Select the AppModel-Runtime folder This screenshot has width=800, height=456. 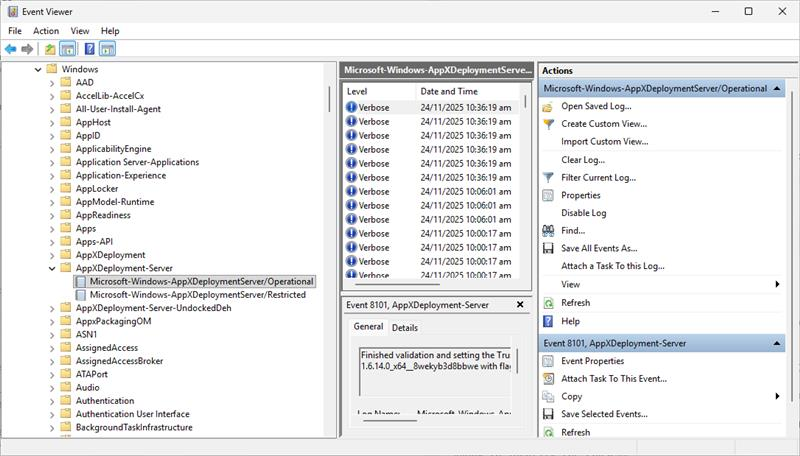[115, 202]
